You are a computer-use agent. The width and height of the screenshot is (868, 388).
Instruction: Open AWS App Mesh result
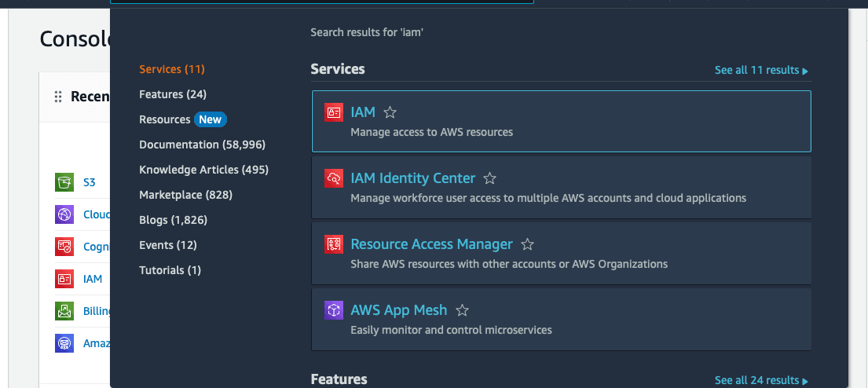tap(398, 310)
